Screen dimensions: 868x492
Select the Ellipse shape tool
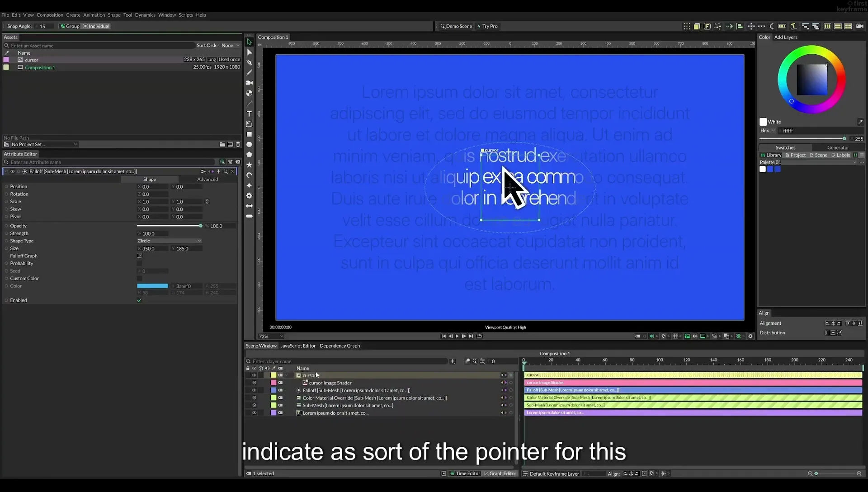click(249, 145)
